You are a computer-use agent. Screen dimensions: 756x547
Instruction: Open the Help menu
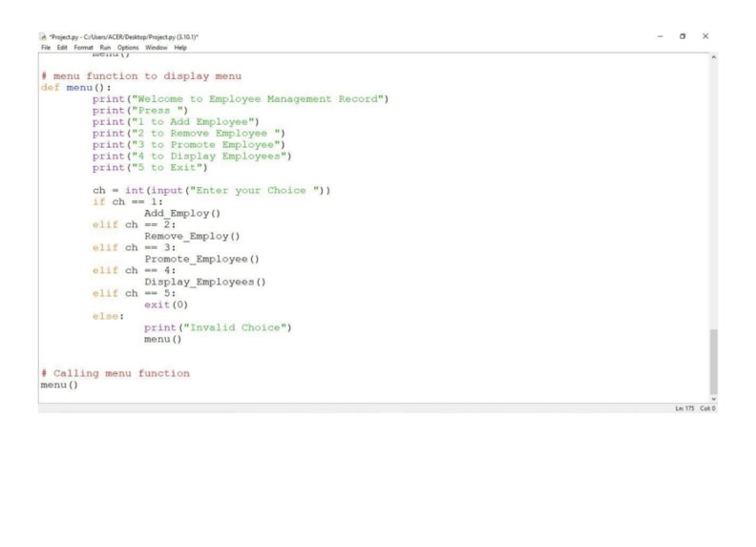tap(180, 48)
